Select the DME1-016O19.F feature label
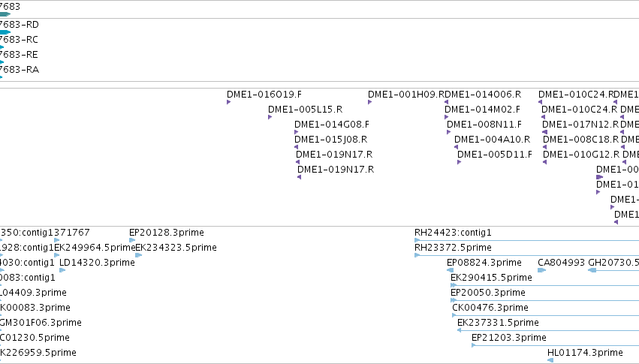 tap(264, 95)
